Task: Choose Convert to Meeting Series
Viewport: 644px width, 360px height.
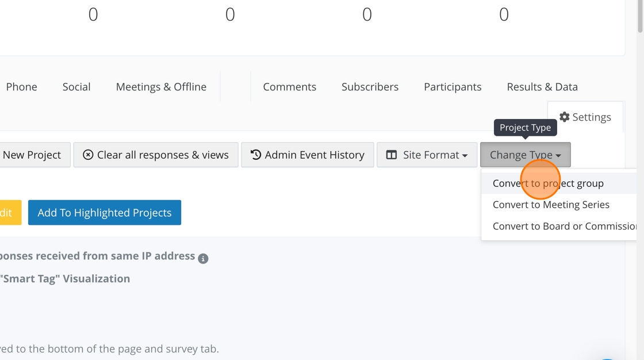Action: (551, 205)
